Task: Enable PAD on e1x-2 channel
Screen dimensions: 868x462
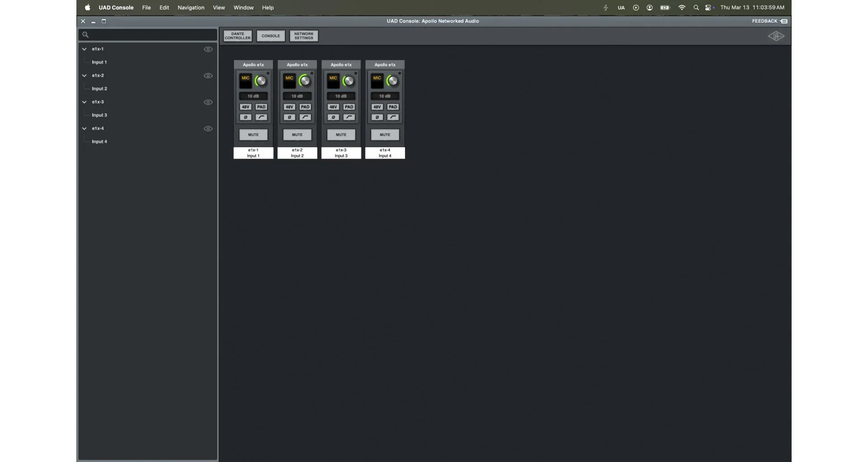Action: tap(305, 107)
